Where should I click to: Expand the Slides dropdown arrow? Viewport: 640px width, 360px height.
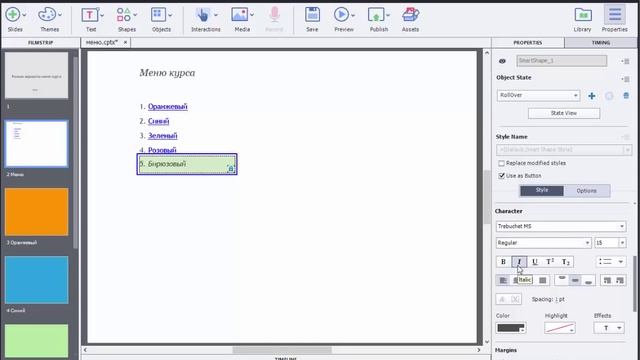24,15
